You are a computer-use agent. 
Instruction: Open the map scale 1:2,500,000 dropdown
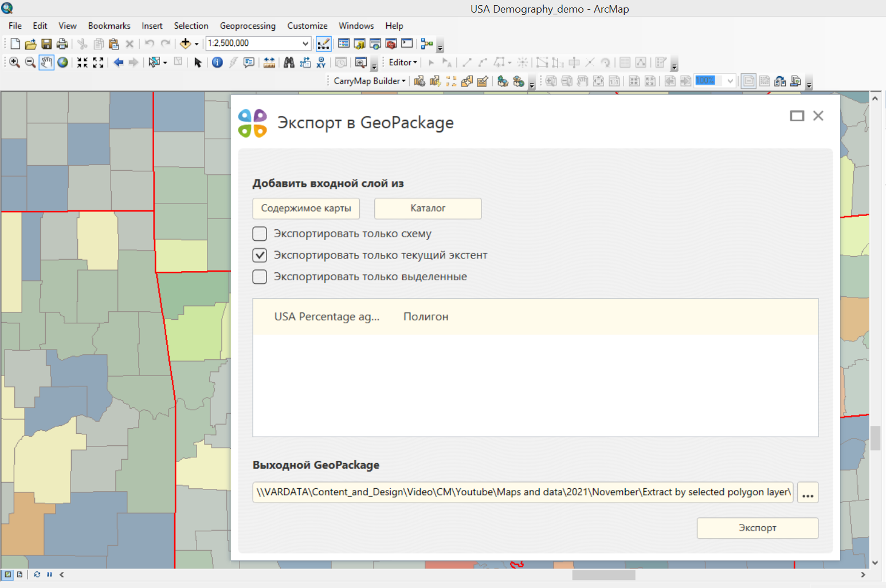[305, 44]
